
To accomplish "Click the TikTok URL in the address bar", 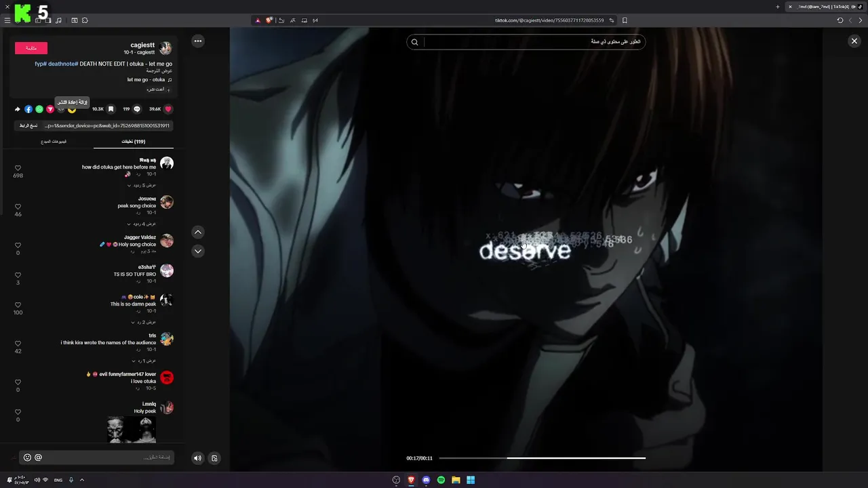I will pyautogui.click(x=549, y=20).
